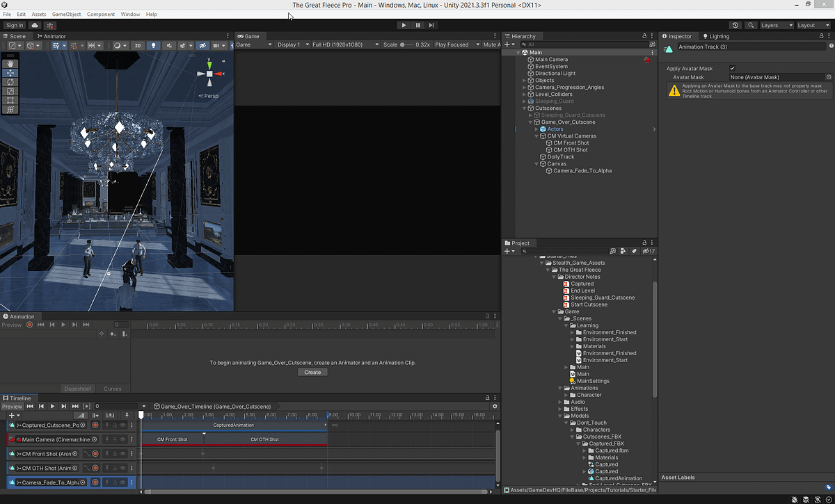This screenshot has width=835, height=504.
Task: Click the Sign In button
Action: pyautogui.click(x=14, y=25)
